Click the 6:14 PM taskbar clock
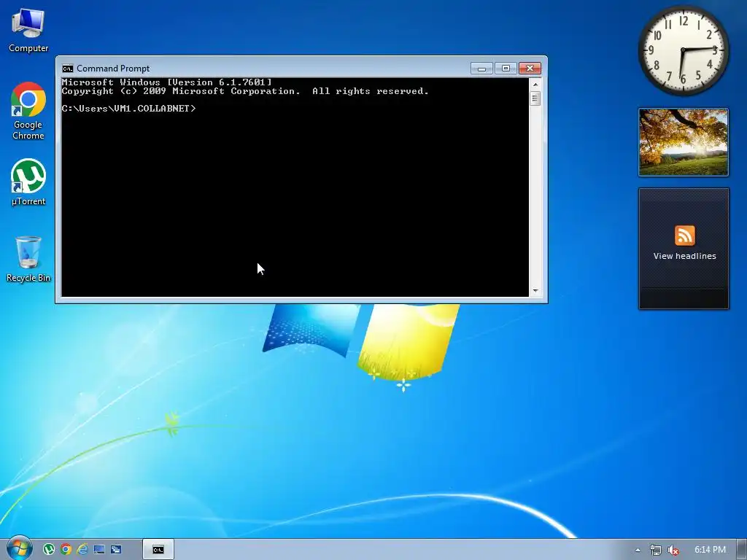Image resolution: width=747 pixels, height=560 pixels. pyautogui.click(x=710, y=550)
